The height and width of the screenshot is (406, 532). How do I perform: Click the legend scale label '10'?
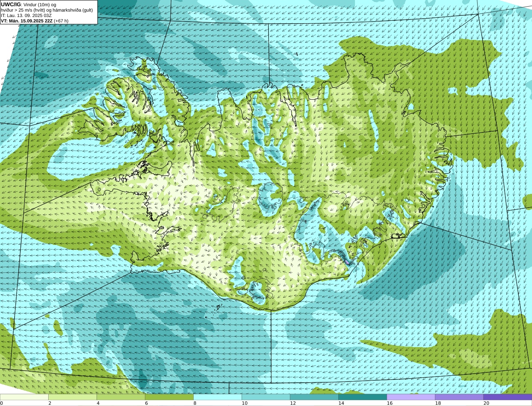245,403
